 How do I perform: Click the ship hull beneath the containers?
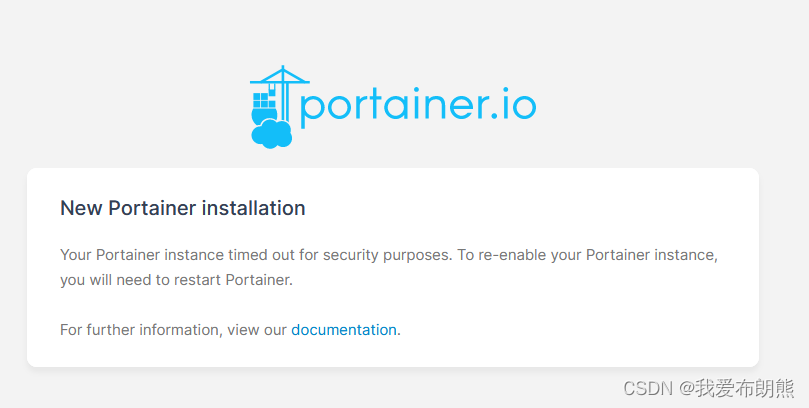(264, 116)
